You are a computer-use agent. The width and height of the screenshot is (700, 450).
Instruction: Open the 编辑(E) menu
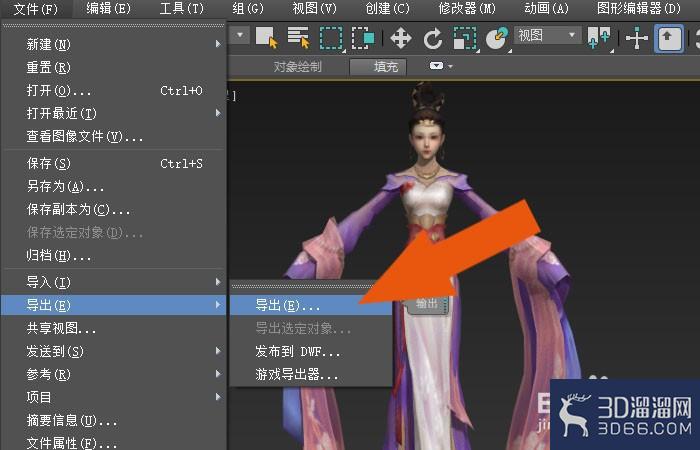[x=108, y=8]
